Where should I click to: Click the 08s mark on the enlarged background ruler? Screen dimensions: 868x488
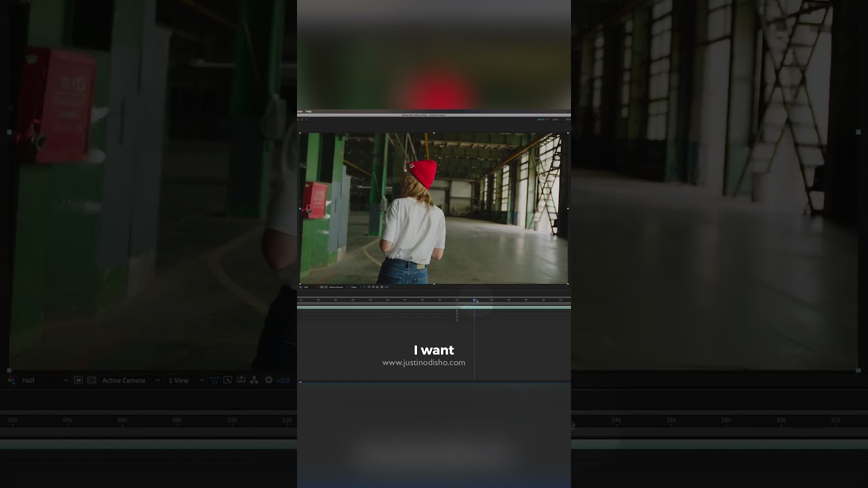177,420
